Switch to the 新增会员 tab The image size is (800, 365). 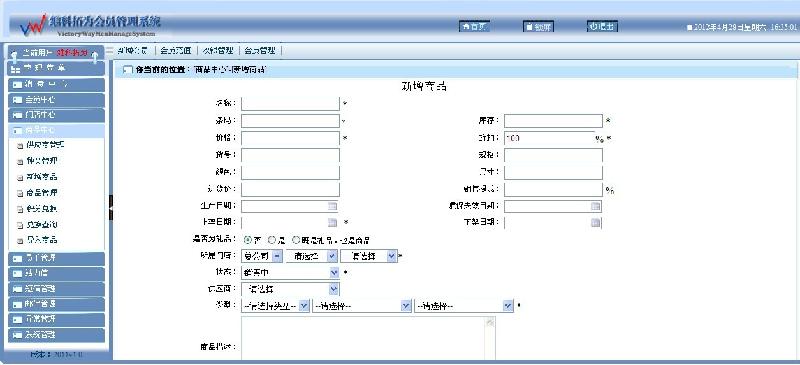[132, 51]
